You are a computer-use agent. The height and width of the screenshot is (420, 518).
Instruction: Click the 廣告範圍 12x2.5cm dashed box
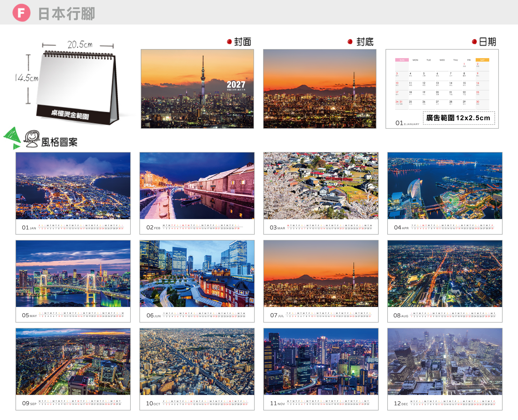[459, 118]
